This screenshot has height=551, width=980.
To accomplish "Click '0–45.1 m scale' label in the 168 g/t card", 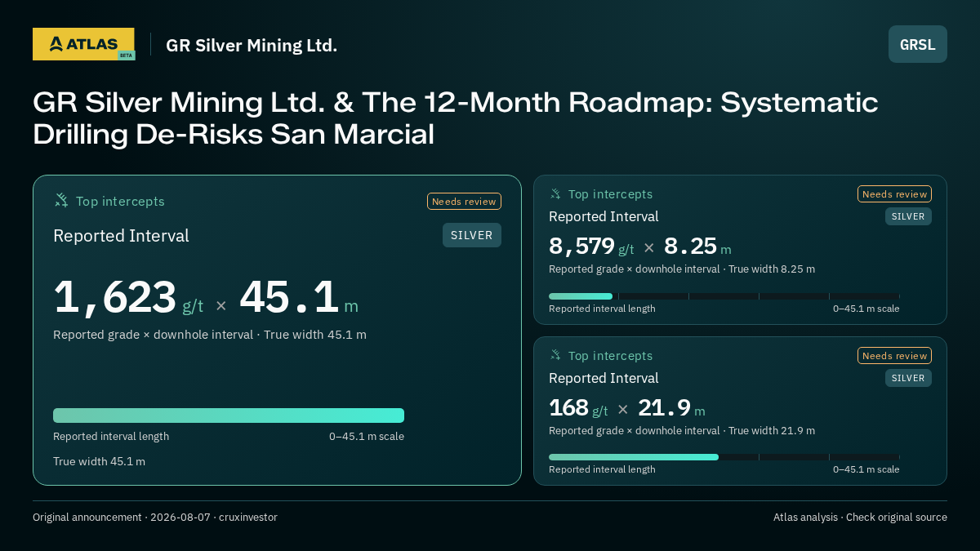I will [x=866, y=469].
